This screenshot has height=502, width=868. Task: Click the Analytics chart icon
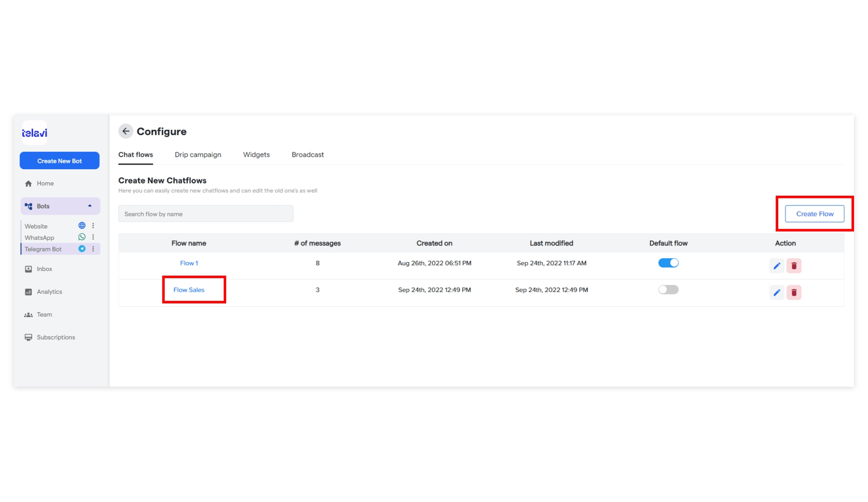(x=28, y=292)
